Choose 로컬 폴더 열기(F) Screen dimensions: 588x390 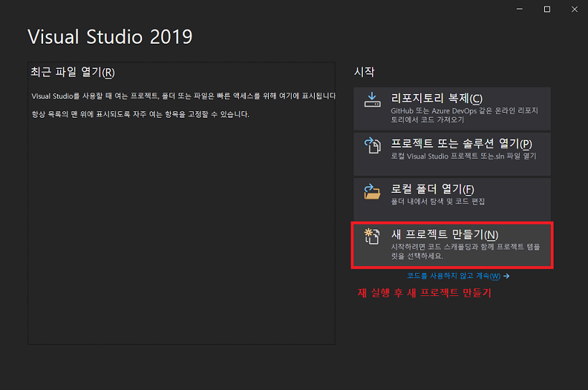(x=452, y=199)
